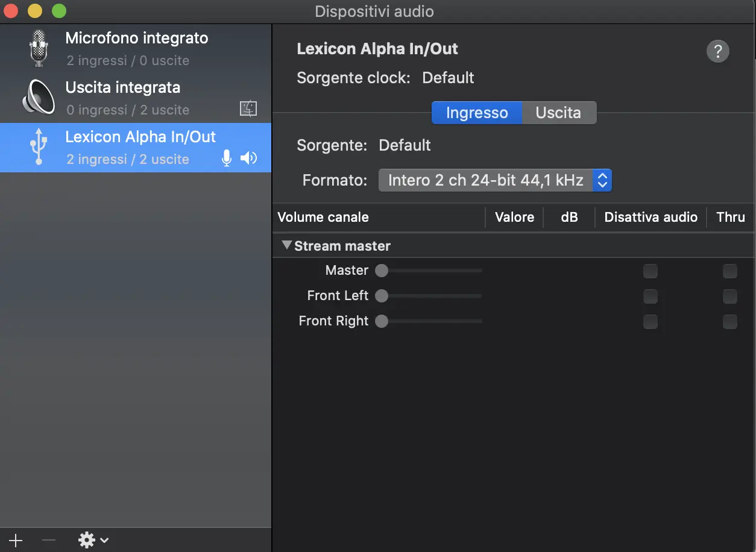Enable Front Left mute checkbox

[x=650, y=296]
